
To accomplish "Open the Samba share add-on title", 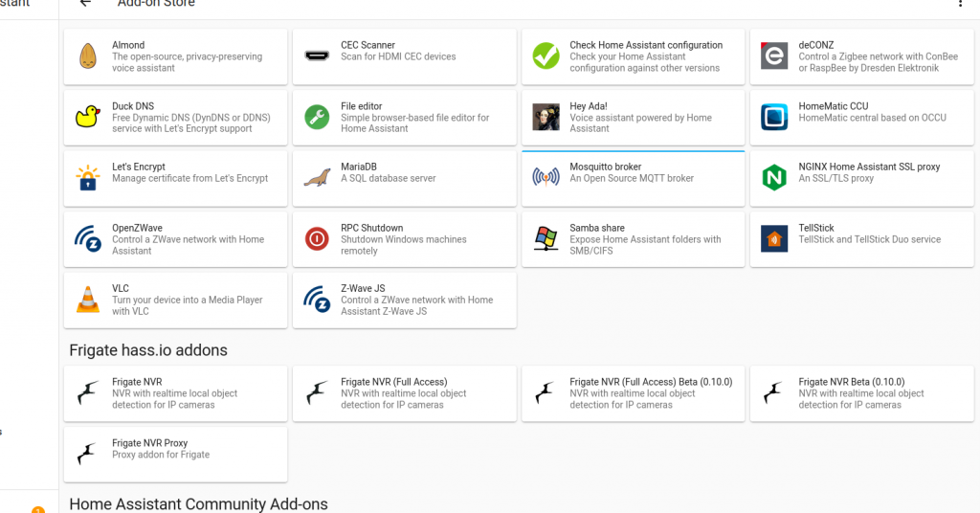I will [597, 228].
